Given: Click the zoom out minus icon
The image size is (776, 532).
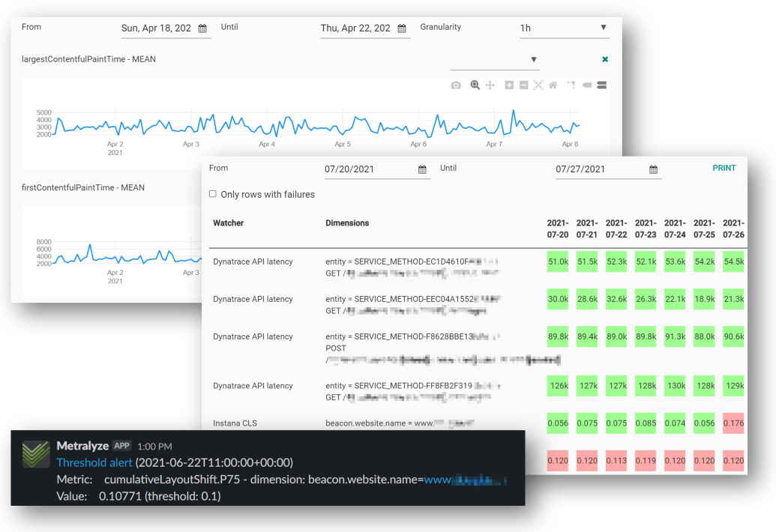Looking at the screenshot, I should (x=523, y=85).
